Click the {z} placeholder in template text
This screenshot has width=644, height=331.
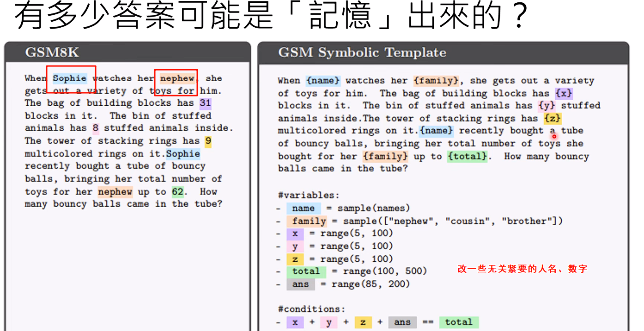552,119
